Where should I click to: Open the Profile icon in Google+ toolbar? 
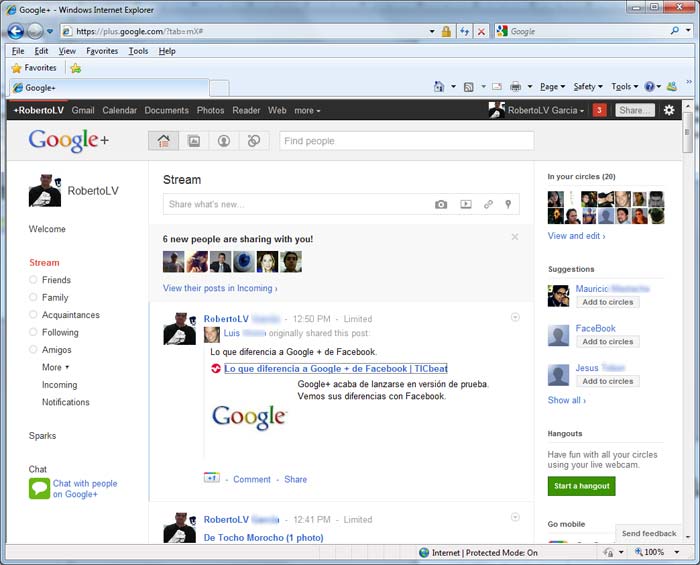224,141
